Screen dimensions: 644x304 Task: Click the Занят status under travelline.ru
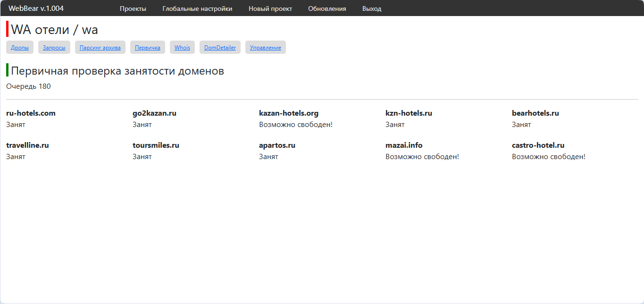pos(16,157)
